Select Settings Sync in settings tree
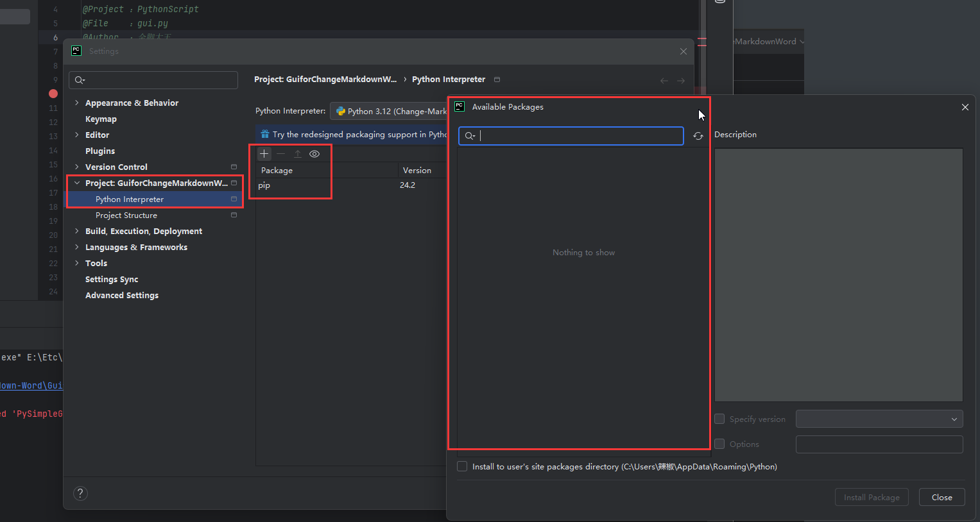Image resolution: width=980 pixels, height=522 pixels. 112,279
